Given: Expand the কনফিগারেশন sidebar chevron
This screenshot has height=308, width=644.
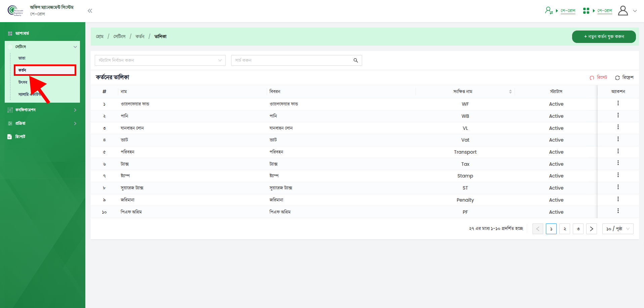Looking at the screenshot, I should [75, 110].
